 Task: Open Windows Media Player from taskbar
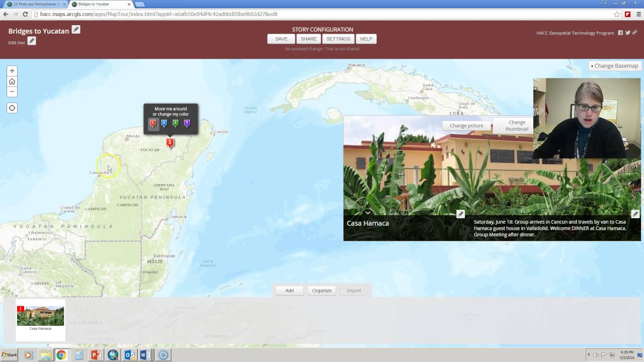tap(28, 355)
